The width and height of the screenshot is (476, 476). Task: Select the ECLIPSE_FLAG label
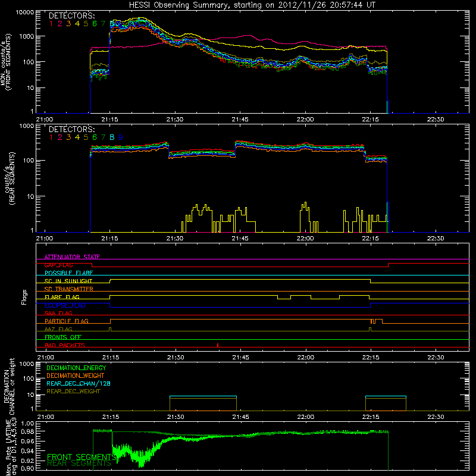pos(65,305)
